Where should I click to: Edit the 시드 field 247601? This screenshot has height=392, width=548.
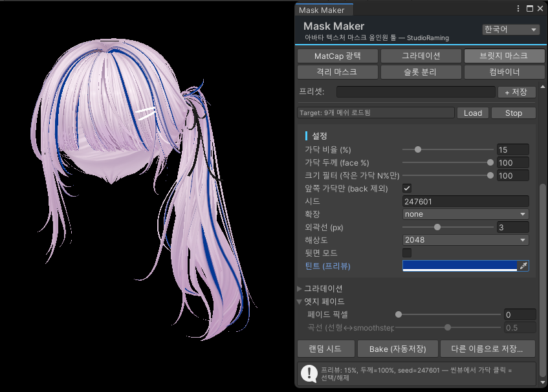(466, 201)
